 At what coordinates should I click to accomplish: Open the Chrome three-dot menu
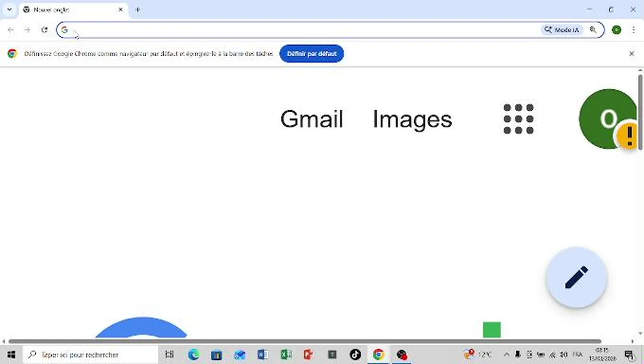pyautogui.click(x=633, y=30)
